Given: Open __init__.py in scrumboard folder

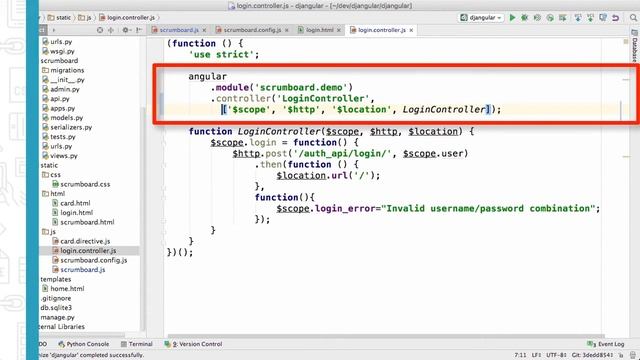Looking at the screenshot, I should click(63, 80).
